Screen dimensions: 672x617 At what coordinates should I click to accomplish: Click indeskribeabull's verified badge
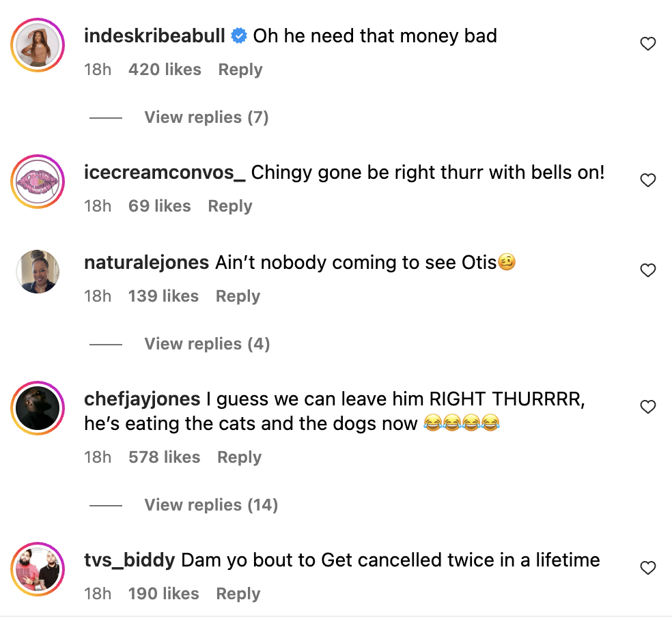(x=238, y=36)
